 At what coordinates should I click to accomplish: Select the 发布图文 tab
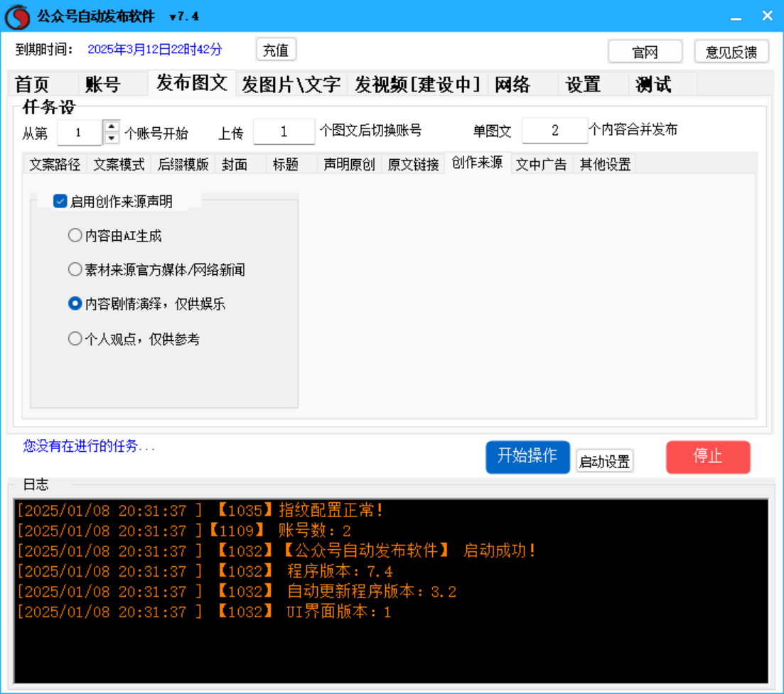191,82
